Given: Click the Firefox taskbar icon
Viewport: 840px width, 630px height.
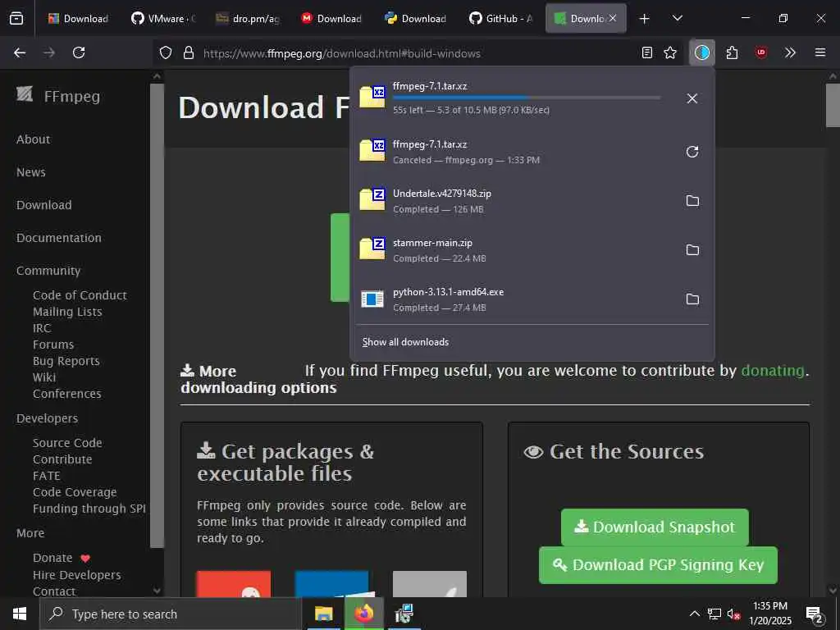Looking at the screenshot, I should point(363,614).
